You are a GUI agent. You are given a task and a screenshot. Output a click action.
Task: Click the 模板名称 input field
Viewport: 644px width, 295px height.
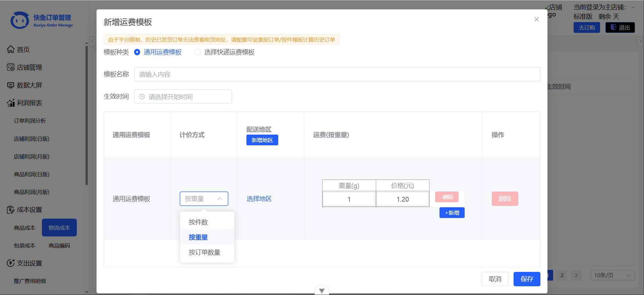337,74
